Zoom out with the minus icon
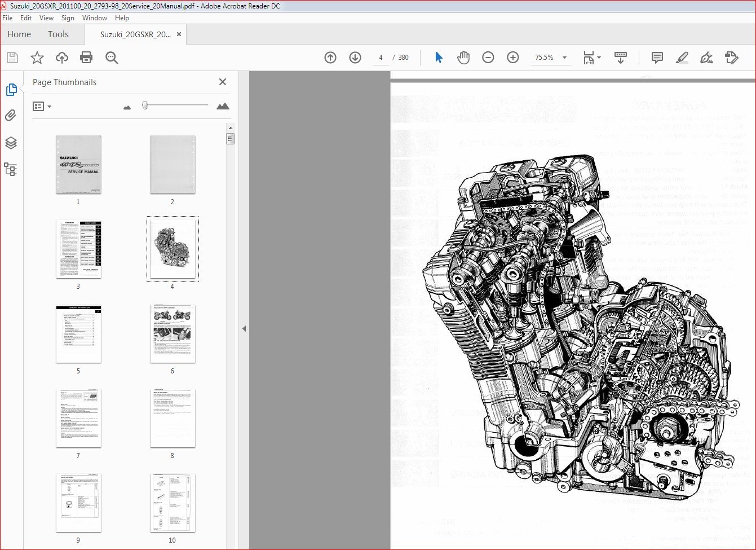This screenshot has height=550, width=756. point(488,58)
